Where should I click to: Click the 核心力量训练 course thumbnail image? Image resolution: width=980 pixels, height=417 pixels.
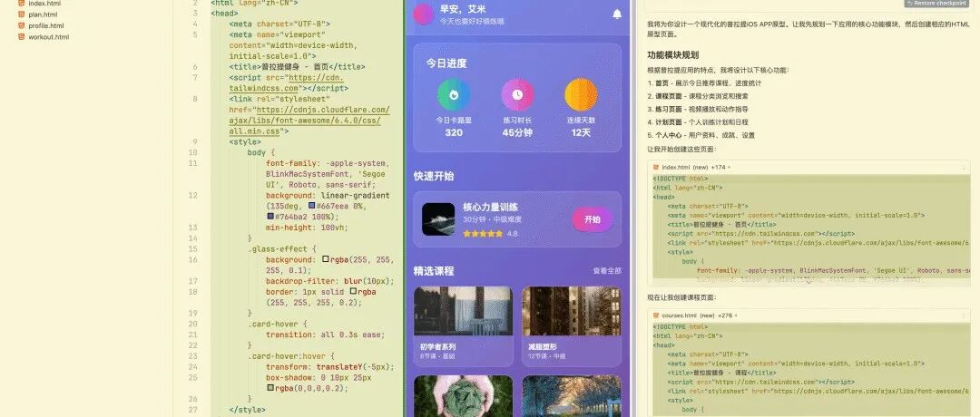coord(438,219)
